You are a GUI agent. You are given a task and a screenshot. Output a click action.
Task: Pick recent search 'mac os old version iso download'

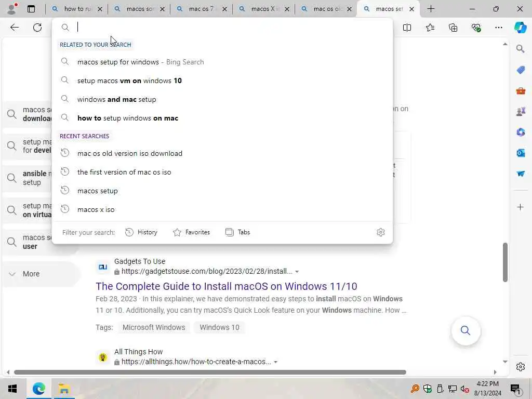tap(222, 153)
